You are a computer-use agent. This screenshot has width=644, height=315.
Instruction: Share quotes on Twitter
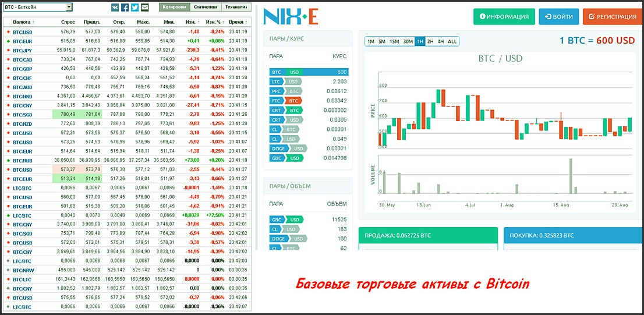135,8
